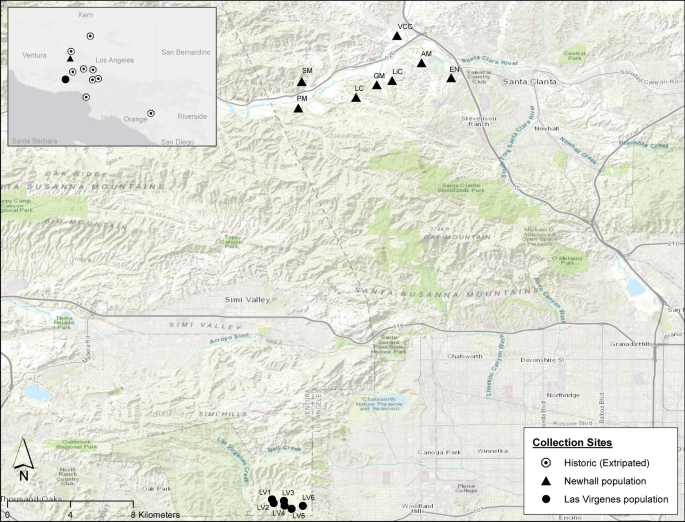
Task: Click the inset historic marker below Kern label
Action: click(90, 36)
